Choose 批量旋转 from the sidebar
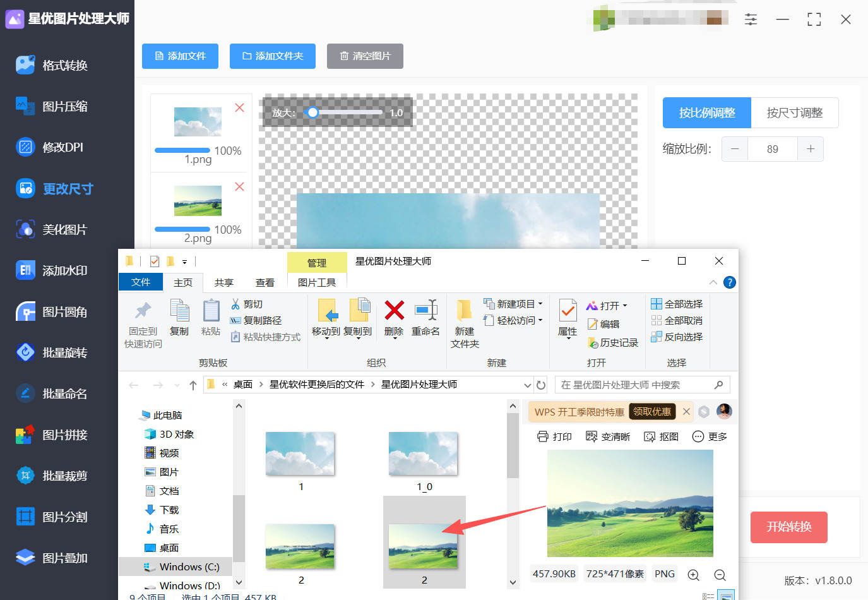 point(53,352)
